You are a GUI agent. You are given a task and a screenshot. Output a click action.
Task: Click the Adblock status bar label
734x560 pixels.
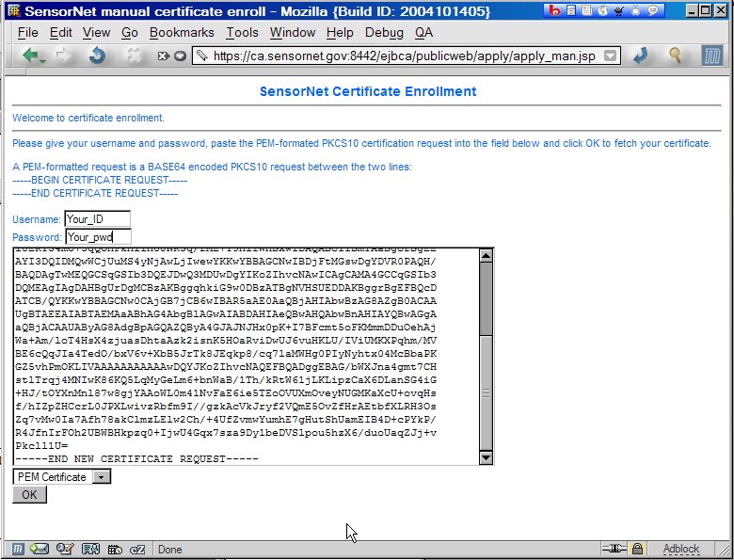point(681,549)
